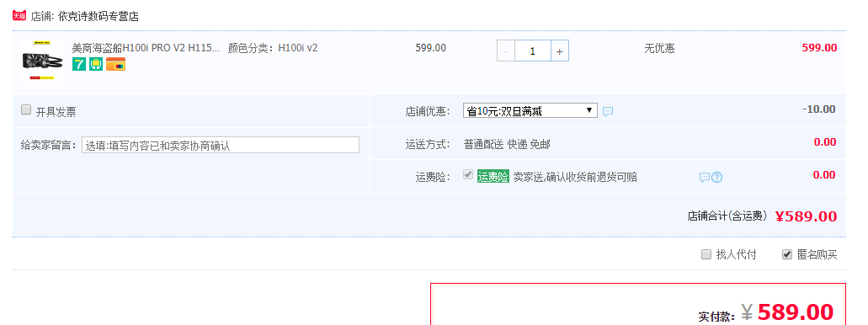The image size is (868, 325).
Task: Click the red 599.00 item subtotal
Action: coord(819,48)
